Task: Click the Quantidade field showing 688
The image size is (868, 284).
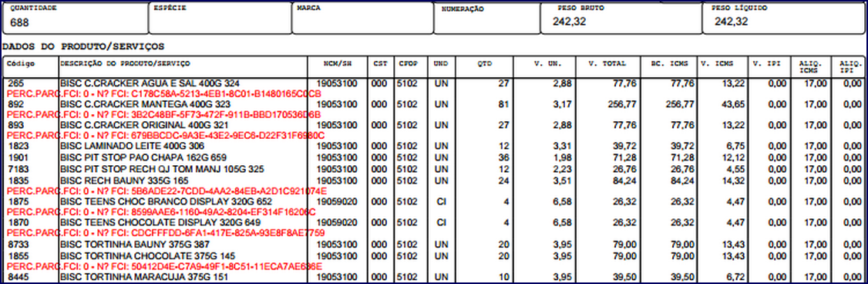Action: [x=74, y=18]
